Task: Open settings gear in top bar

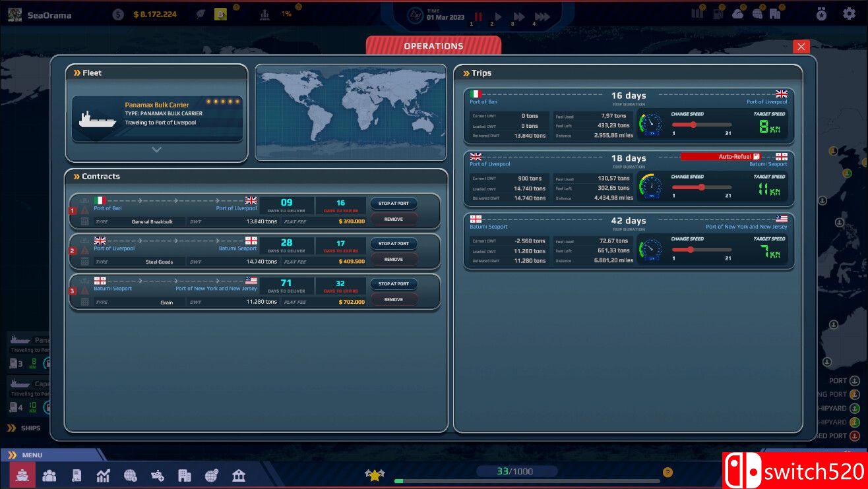Action: tap(849, 14)
